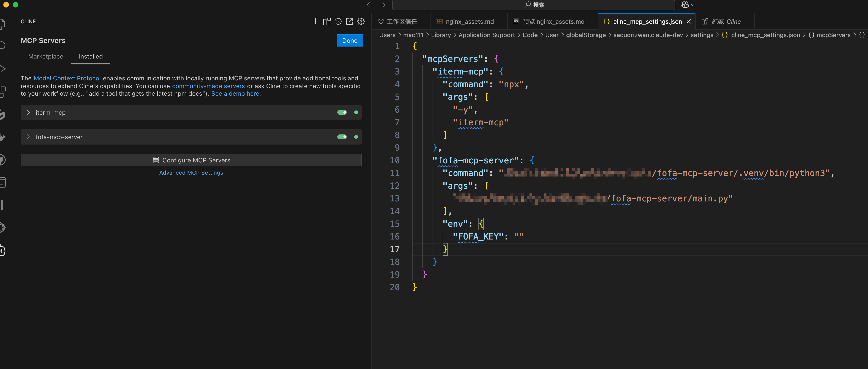Switch to the Marketplace tab

45,57
